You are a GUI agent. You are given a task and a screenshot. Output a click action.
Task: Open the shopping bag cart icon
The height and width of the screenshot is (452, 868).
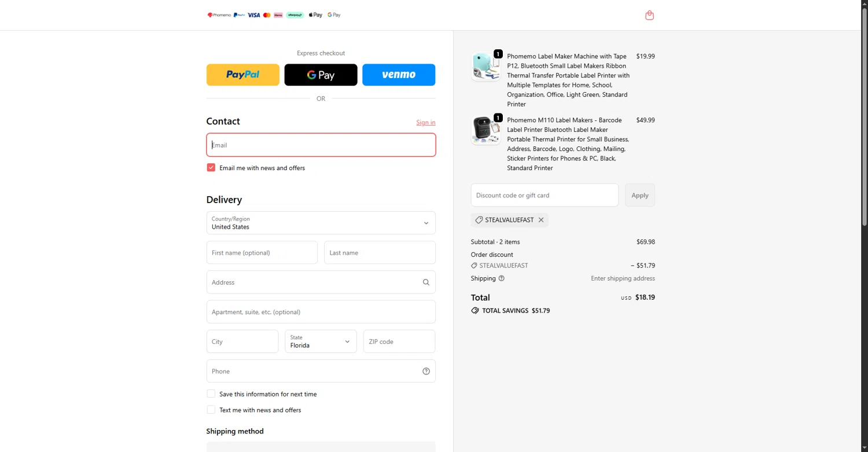(x=649, y=15)
